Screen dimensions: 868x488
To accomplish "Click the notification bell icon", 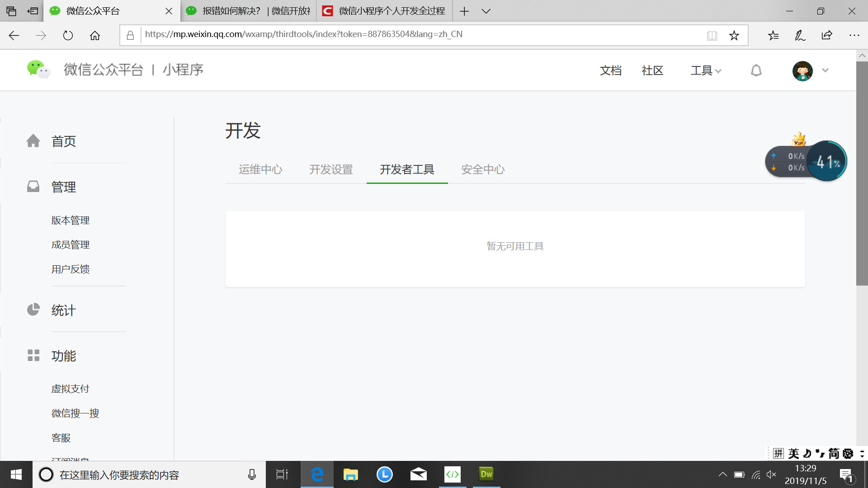I will pyautogui.click(x=756, y=70).
